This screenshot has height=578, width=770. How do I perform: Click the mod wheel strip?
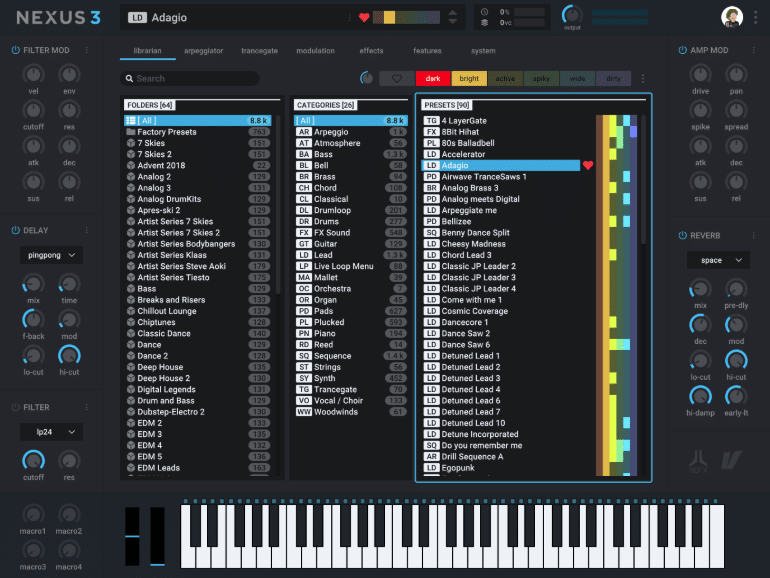(x=157, y=537)
